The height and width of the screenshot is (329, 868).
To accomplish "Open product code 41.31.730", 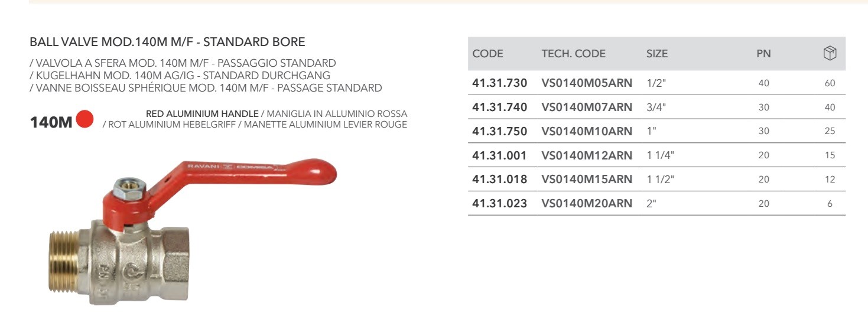I will 499,83.
